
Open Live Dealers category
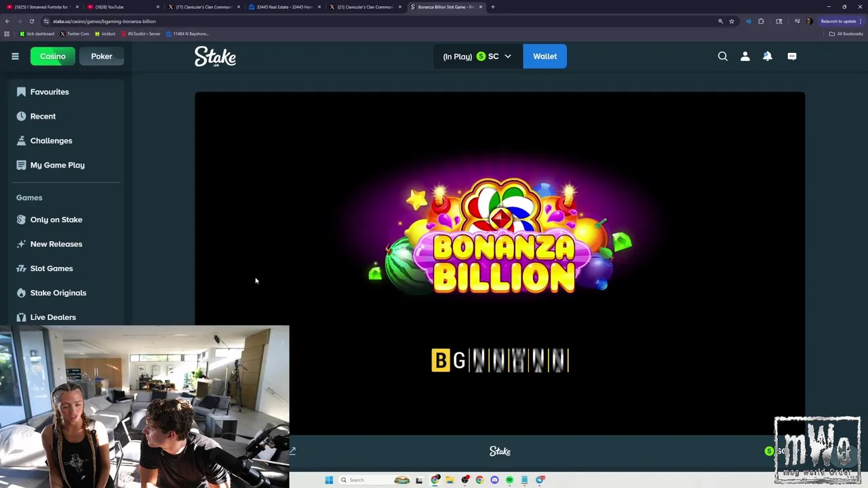coord(66,317)
